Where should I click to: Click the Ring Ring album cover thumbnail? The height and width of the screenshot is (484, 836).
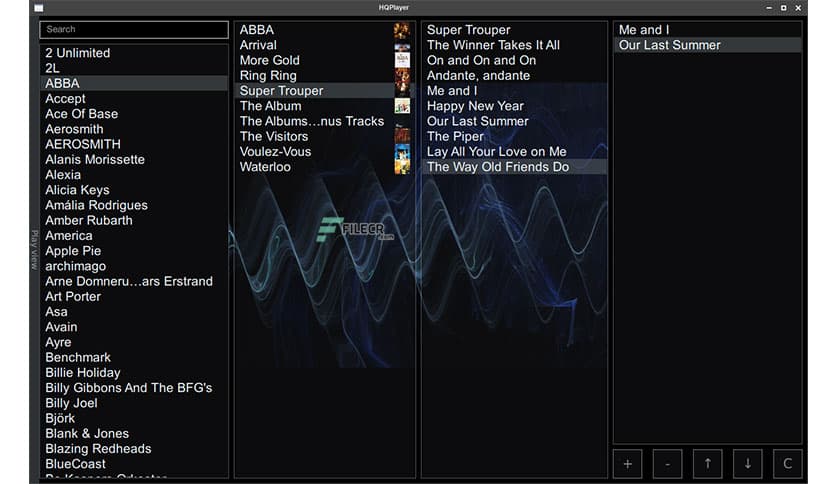click(402, 76)
